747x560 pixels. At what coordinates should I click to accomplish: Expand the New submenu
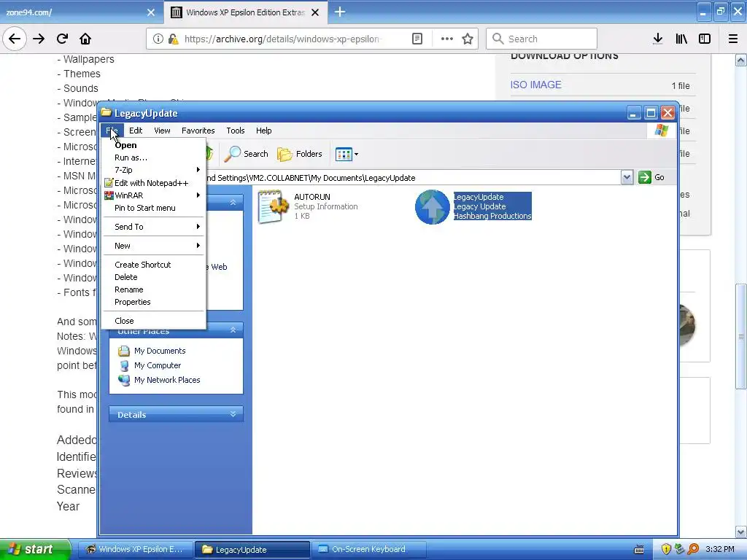click(153, 246)
